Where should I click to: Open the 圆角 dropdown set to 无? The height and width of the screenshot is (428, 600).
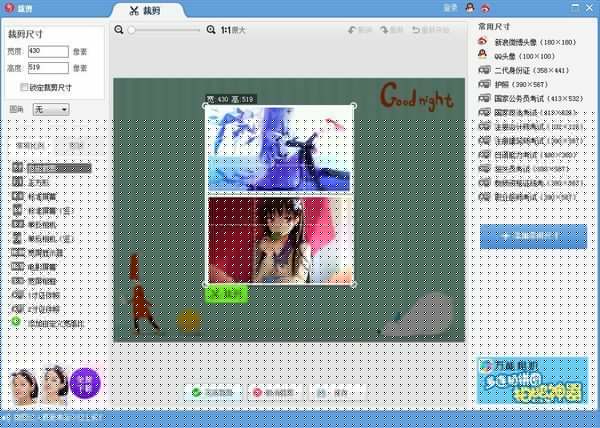[x=50, y=108]
